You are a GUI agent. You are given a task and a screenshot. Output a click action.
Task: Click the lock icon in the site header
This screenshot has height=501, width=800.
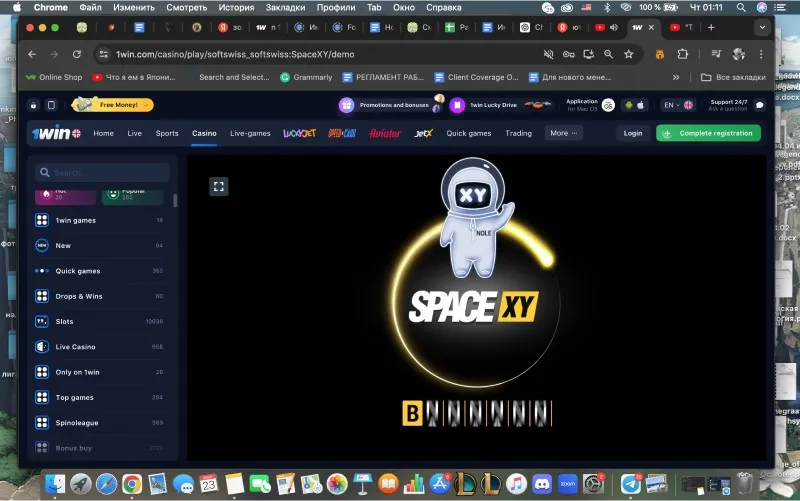click(33, 105)
